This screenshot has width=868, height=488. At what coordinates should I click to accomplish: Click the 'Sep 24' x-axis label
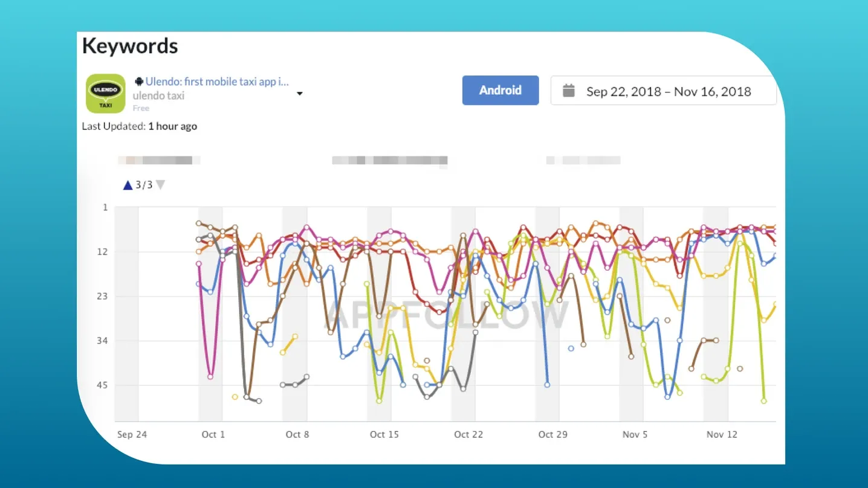(132, 434)
